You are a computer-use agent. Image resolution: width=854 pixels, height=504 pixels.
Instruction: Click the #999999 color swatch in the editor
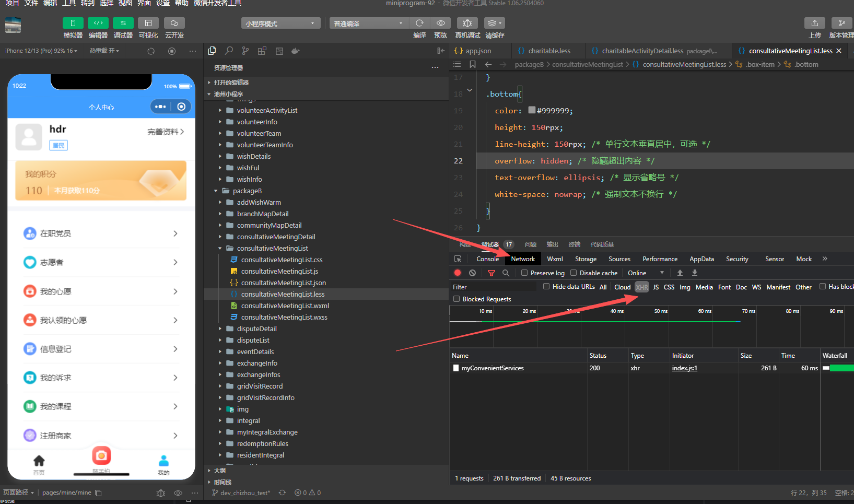(532, 110)
